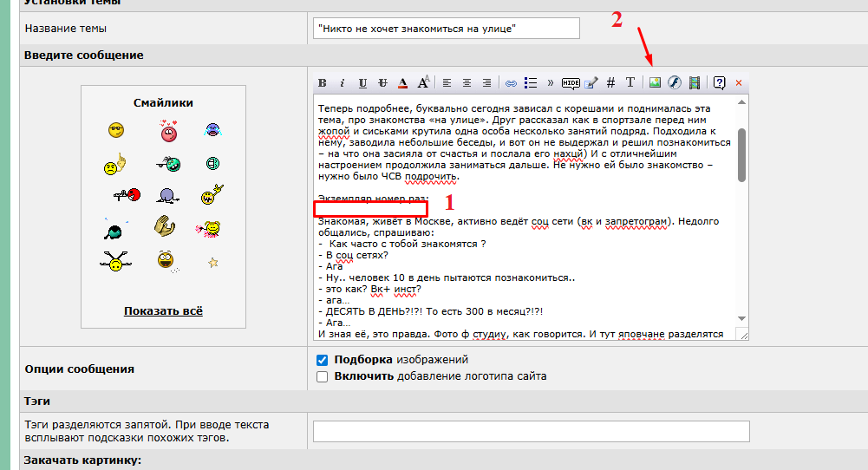
Task: Toggle bold formatting in the editor toolbar
Action: pyautogui.click(x=323, y=83)
